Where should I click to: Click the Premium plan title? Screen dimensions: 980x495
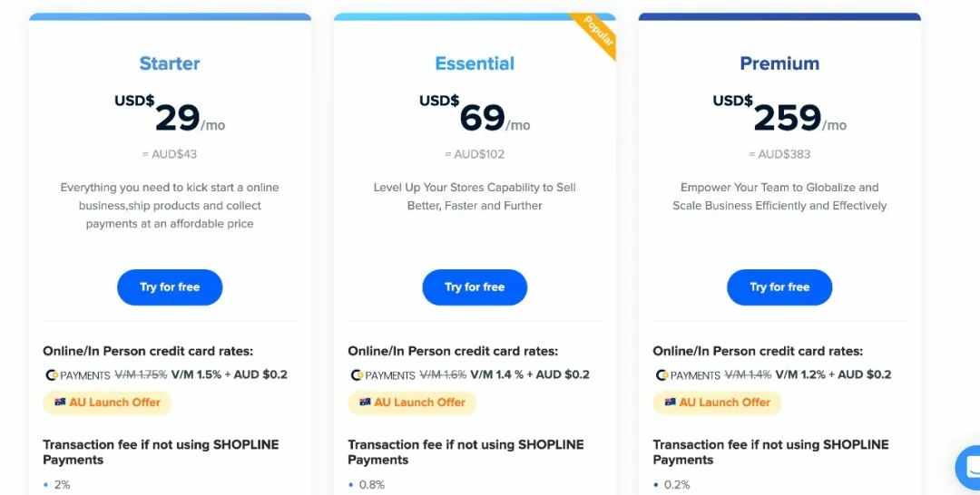click(779, 63)
